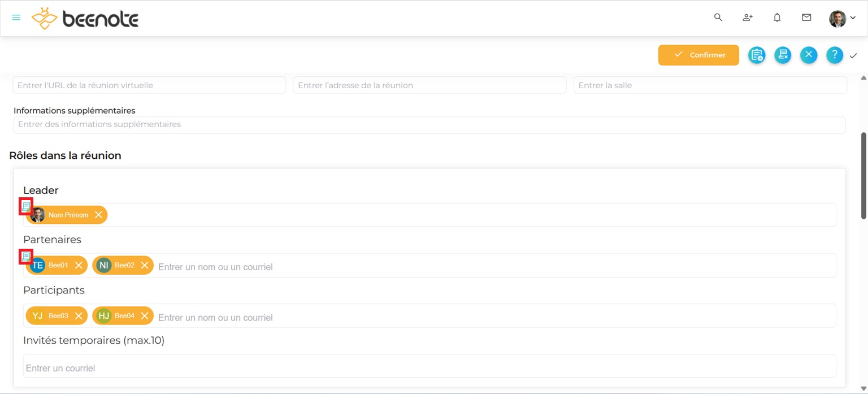Expand the chevron right of the help button
868x394 pixels.
[x=853, y=55]
